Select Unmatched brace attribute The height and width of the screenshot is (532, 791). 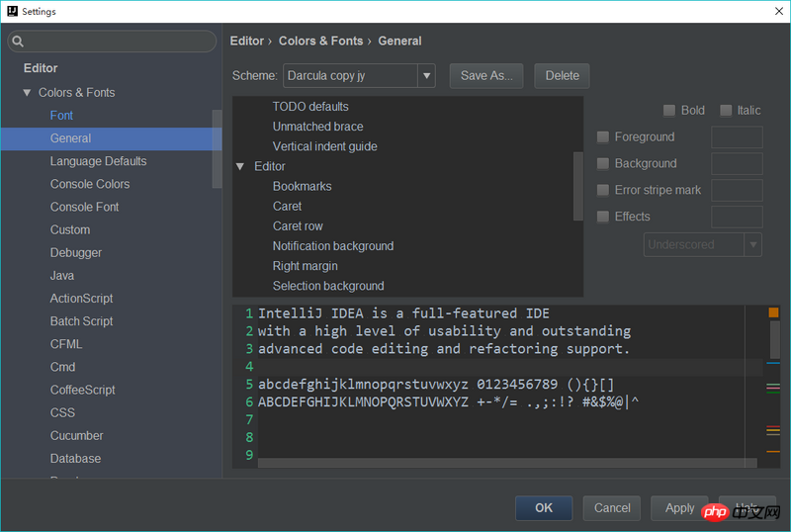point(317,127)
